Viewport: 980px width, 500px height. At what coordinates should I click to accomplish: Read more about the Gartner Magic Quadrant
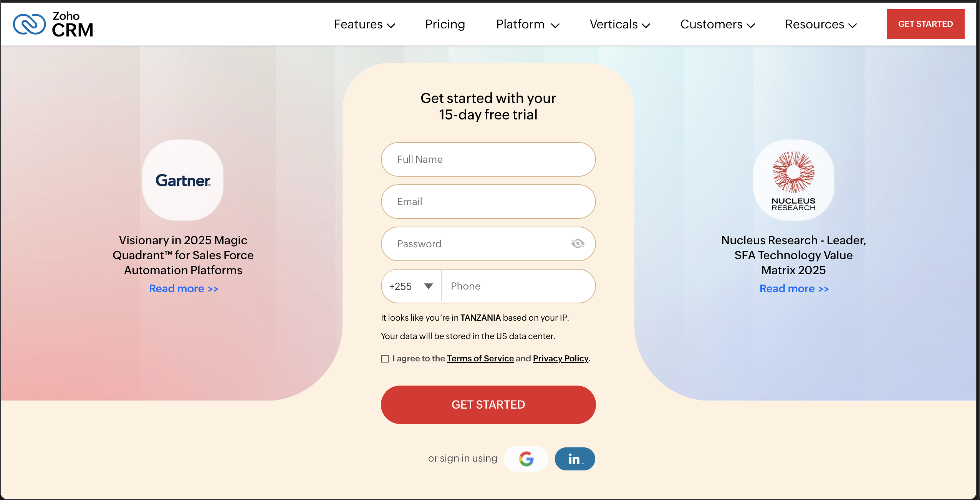[183, 288]
